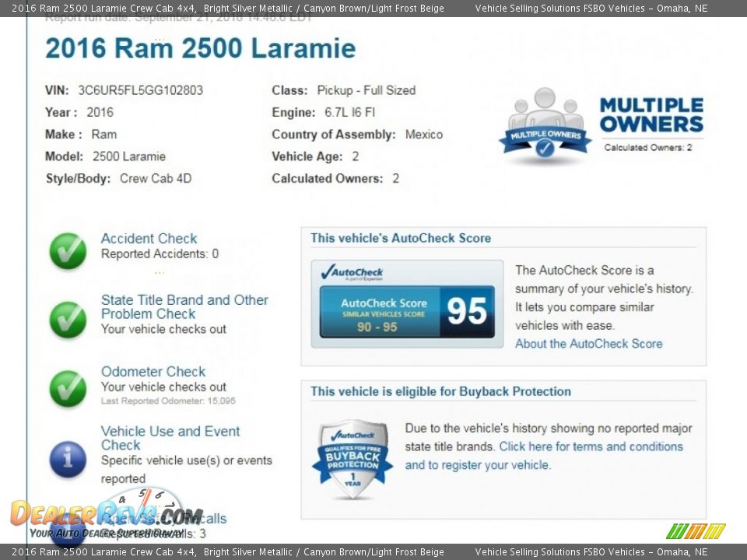Open the Accident Check section link
The width and height of the screenshot is (747, 560).
[x=149, y=238]
